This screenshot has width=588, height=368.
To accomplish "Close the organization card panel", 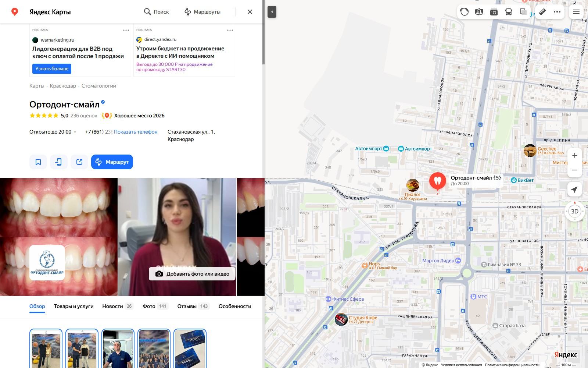I will coord(250,12).
